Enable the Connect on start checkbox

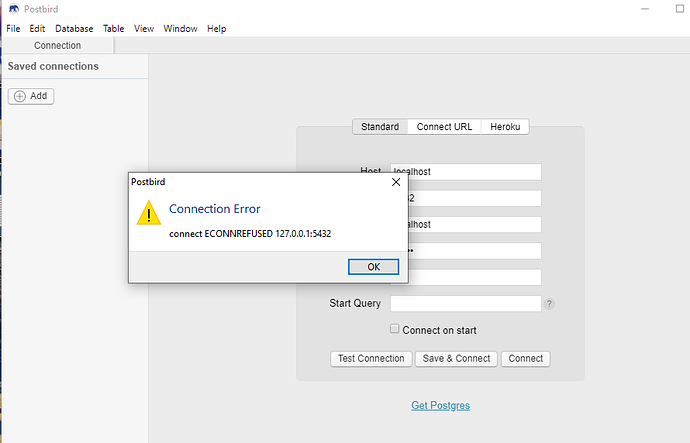click(394, 329)
